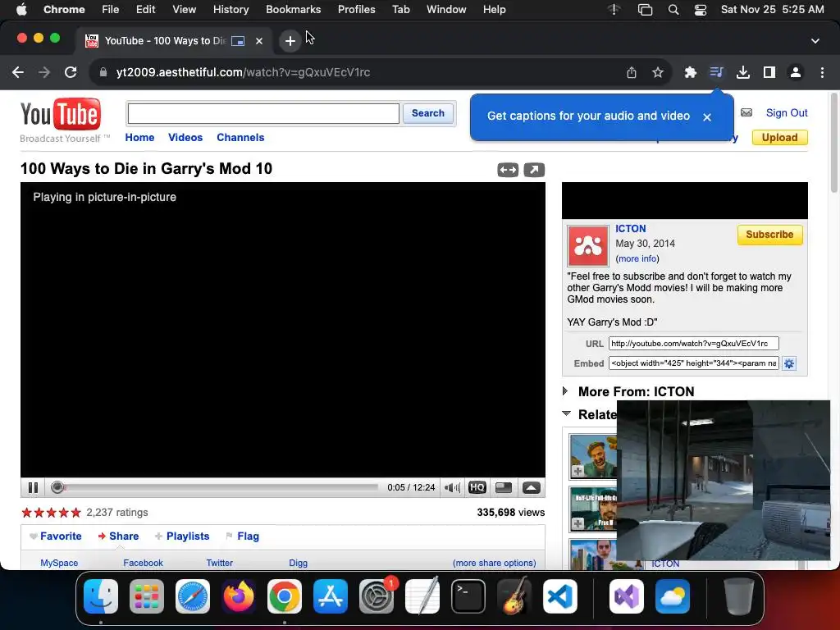Image resolution: width=840 pixels, height=630 pixels.
Task: Toggle HQ high quality mode
Action: point(477,487)
